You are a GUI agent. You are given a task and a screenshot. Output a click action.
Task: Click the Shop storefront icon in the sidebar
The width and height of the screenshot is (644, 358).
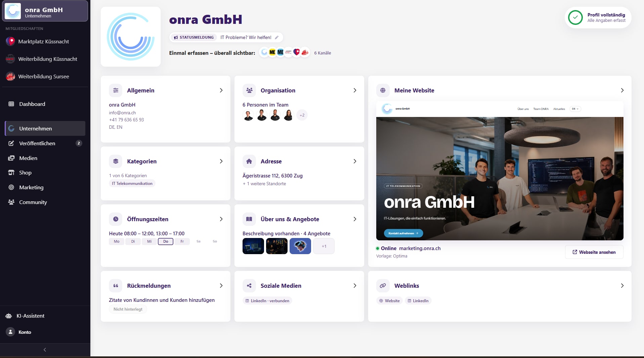click(11, 172)
